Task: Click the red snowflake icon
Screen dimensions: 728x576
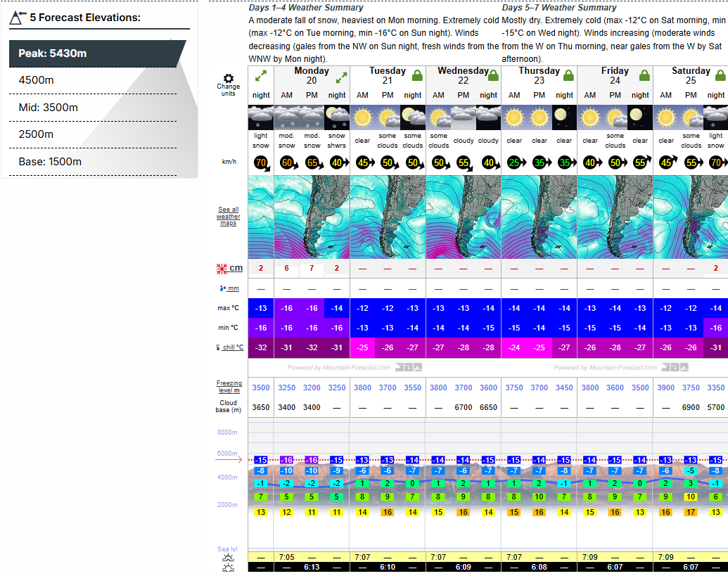Action: point(222,268)
